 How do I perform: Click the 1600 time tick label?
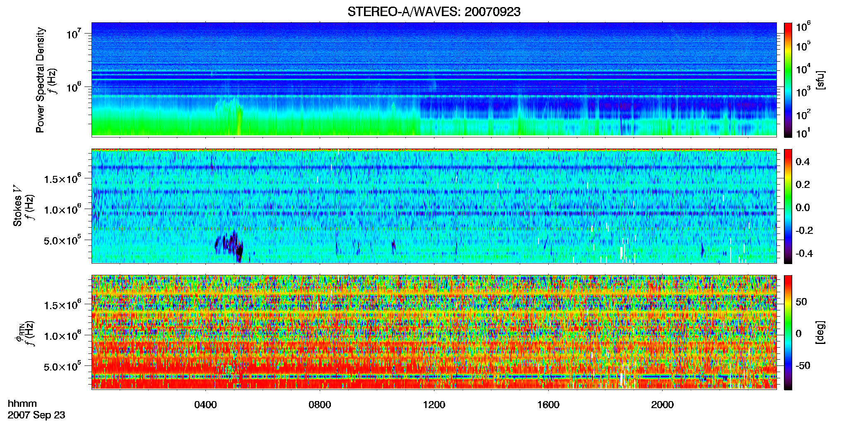(x=548, y=405)
